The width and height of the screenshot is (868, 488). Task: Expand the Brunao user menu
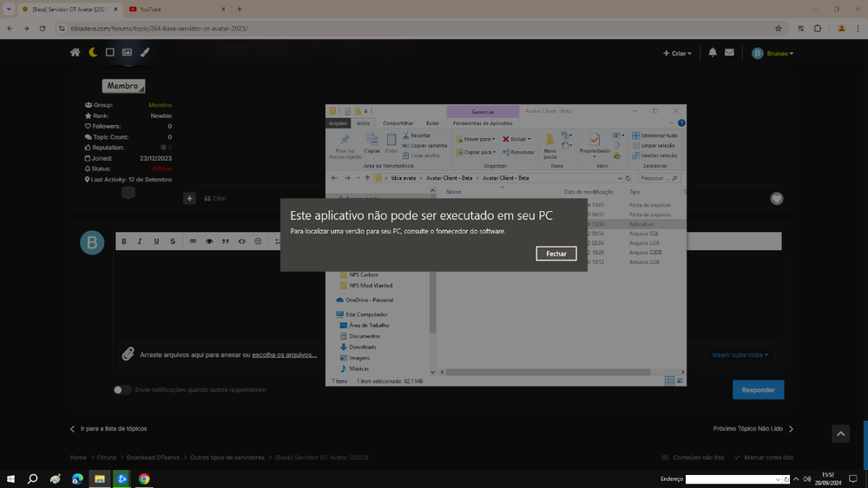click(773, 53)
